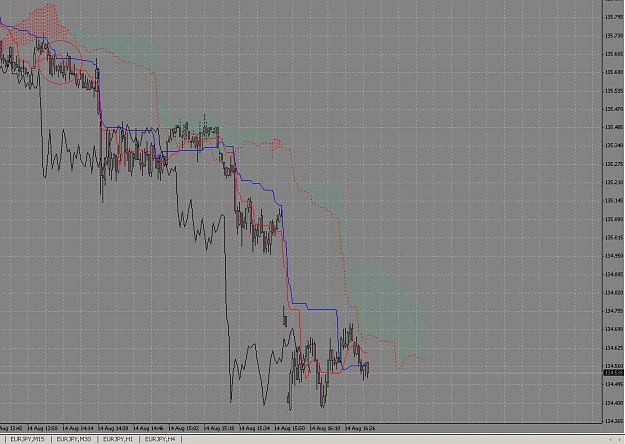Click the 135.405 price axis label
The height and width of the screenshot is (444, 625).
pyautogui.click(x=614, y=127)
